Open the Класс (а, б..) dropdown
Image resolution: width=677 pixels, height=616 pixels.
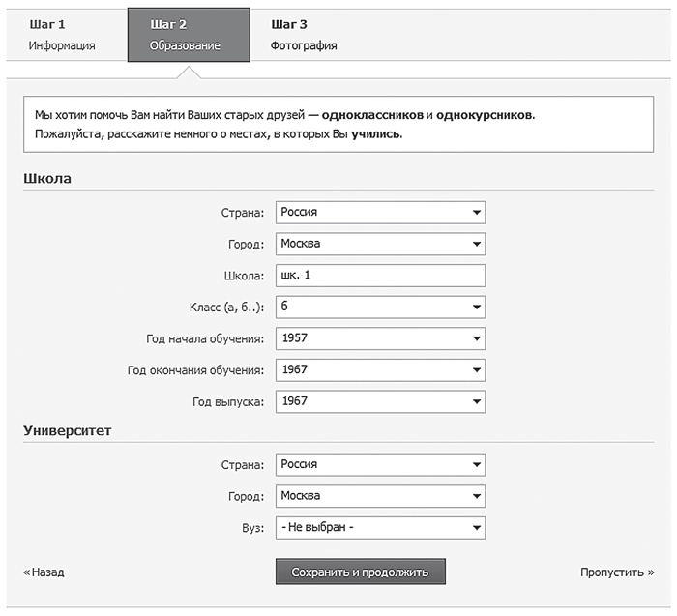[x=380, y=307]
